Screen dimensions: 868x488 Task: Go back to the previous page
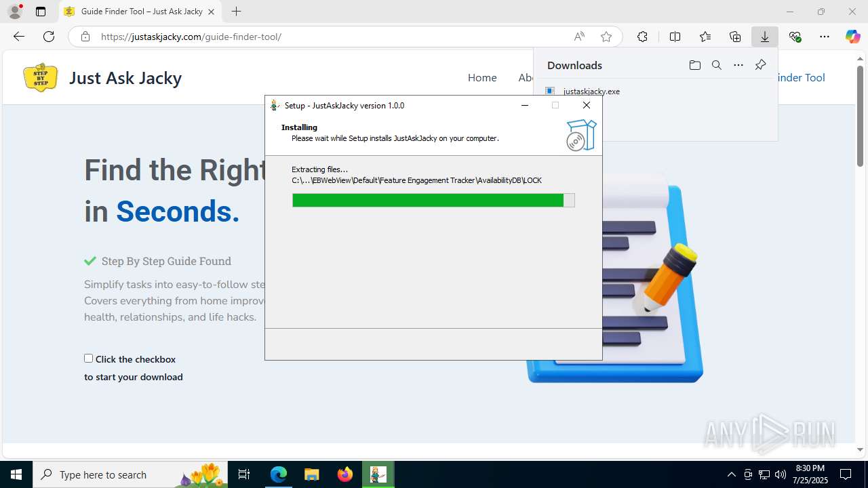(x=19, y=37)
